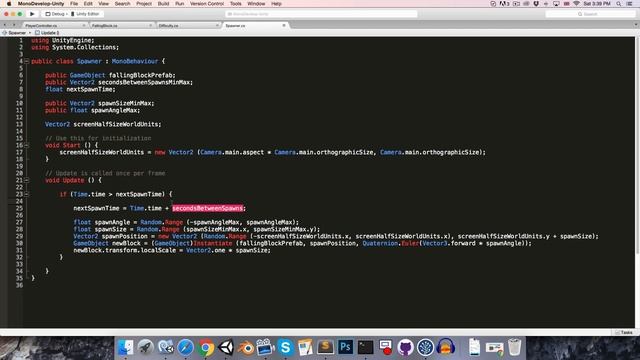The width and height of the screenshot is (640, 360).
Task: Open the Update member breadcrumb dropdown
Action: click(x=47, y=33)
